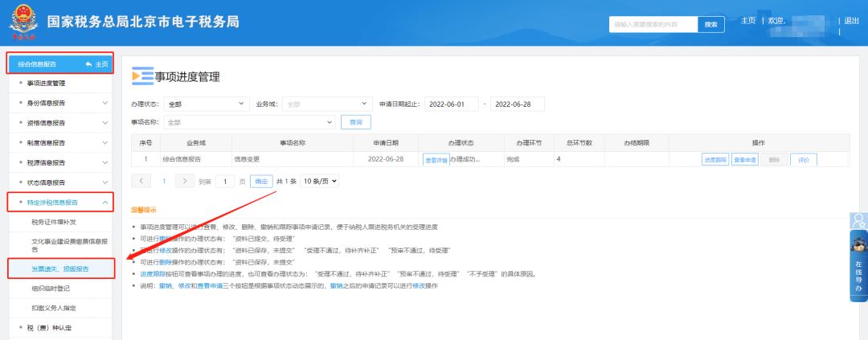Expand 状态信息报告 menu chevron
The height and width of the screenshot is (340, 868).
[105, 182]
